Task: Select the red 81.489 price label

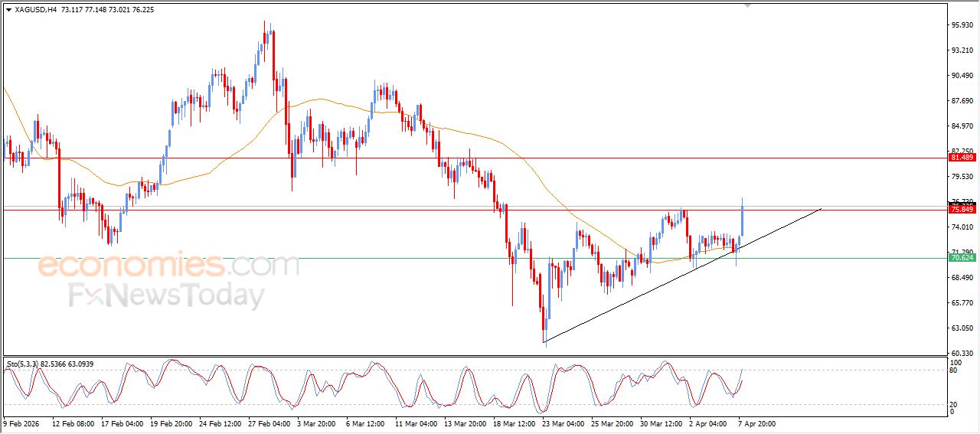Action: [962, 158]
